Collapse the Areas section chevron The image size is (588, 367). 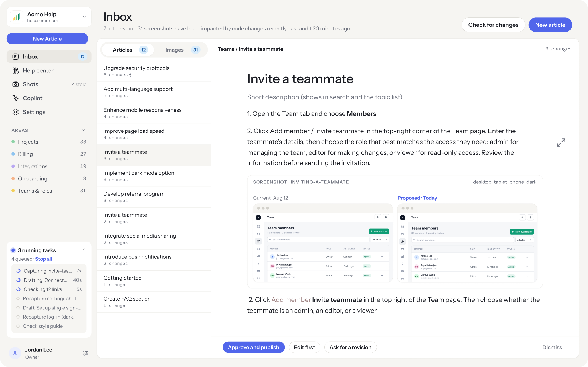coord(84,130)
